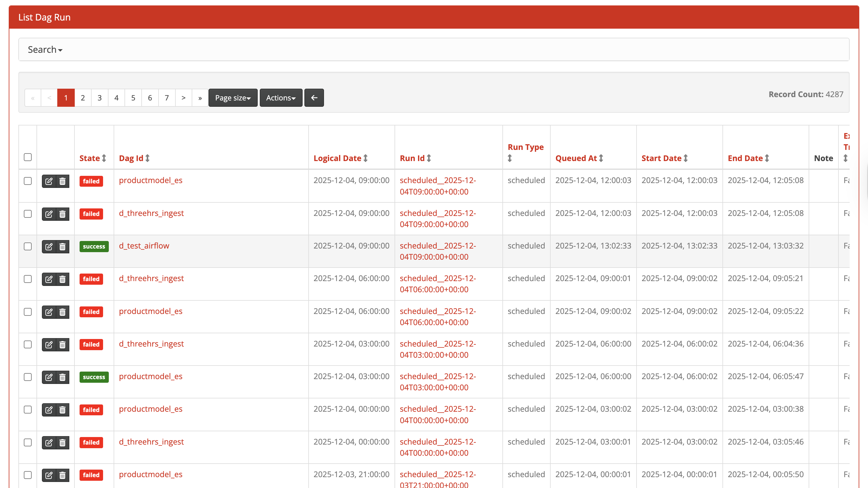Screen dimensions: 868x488
Task: Select checkbox for d_test_airflow row
Action: (28, 246)
